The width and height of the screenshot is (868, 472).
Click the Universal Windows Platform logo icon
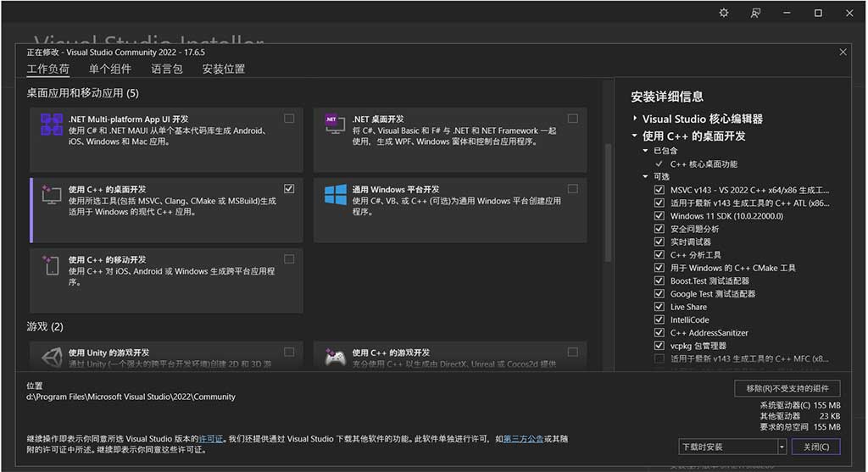coord(335,195)
